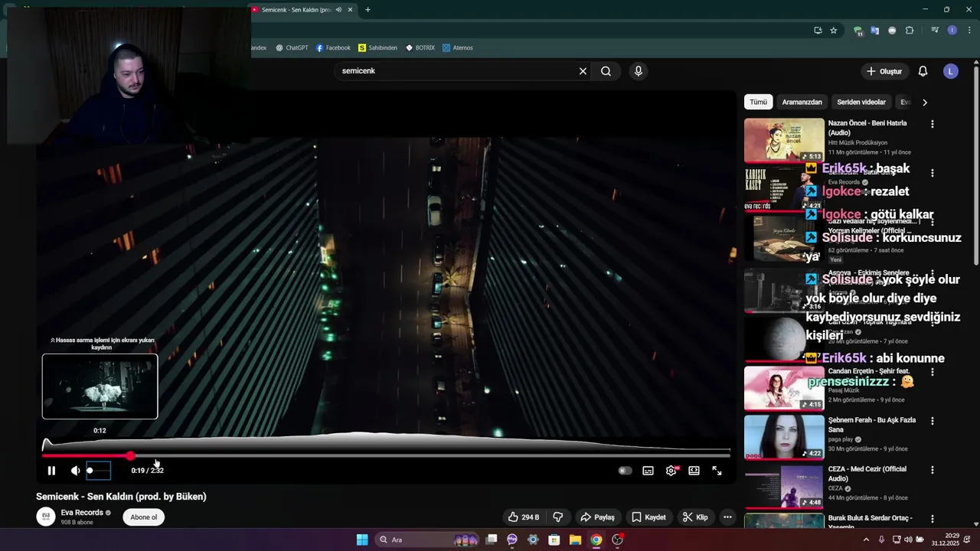Create a clip with the Klip button
The height and width of the screenshot is (551, 980).
695,517
